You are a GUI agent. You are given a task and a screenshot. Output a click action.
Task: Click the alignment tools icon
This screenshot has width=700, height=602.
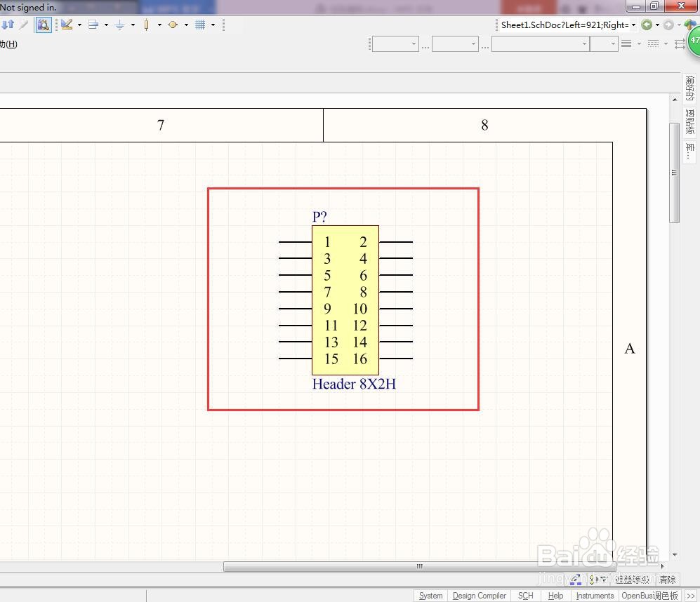point(93,25)
